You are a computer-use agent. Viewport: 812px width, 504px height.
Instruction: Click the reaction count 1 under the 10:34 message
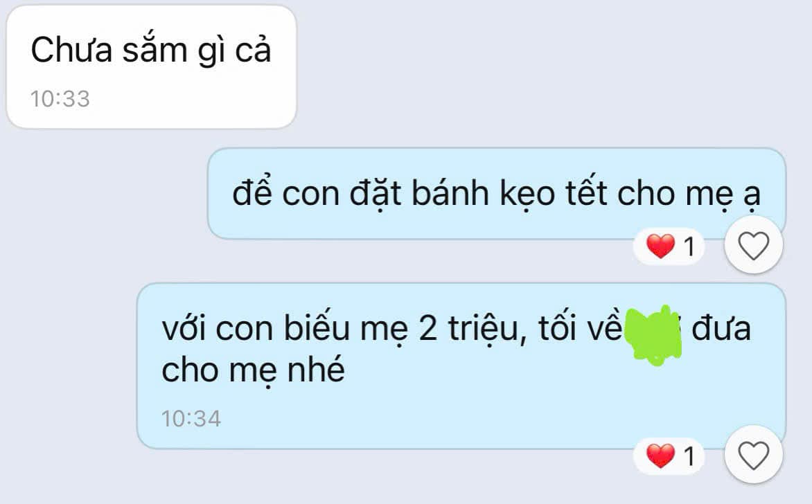coord(689,456)
